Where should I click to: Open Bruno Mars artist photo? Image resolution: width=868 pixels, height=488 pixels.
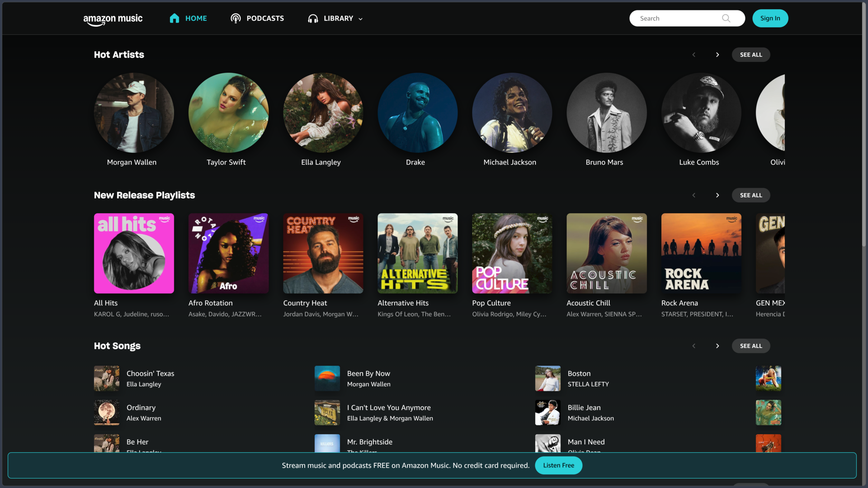(606, 113)
